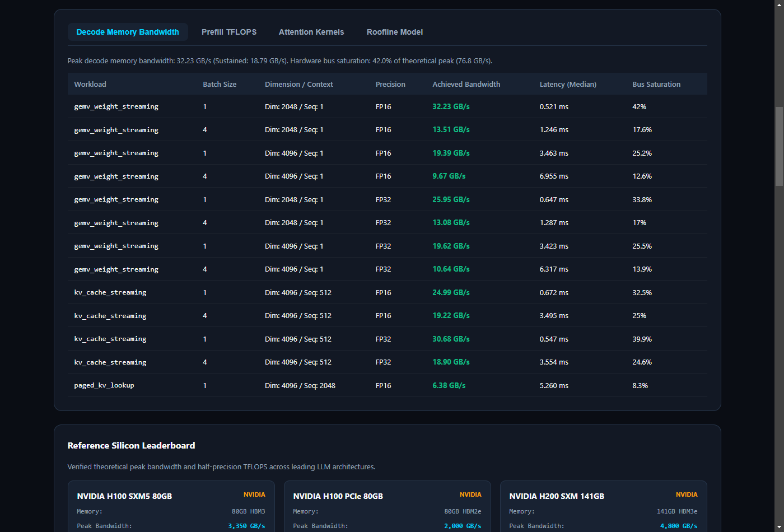Click the 6.38 GB/s bandwidth value
Viewport: 784px width, 532px height.
tap(449, 385)
